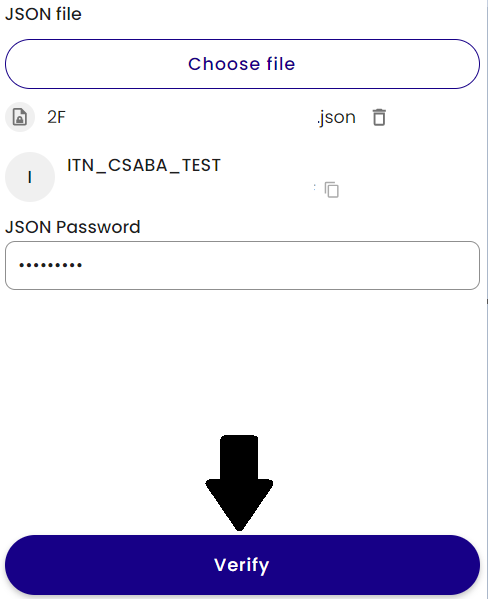Viewport: 488px width, 599px height.
Task: Select the ITN_CSABA_TEST account name
Action: point(144,166)
